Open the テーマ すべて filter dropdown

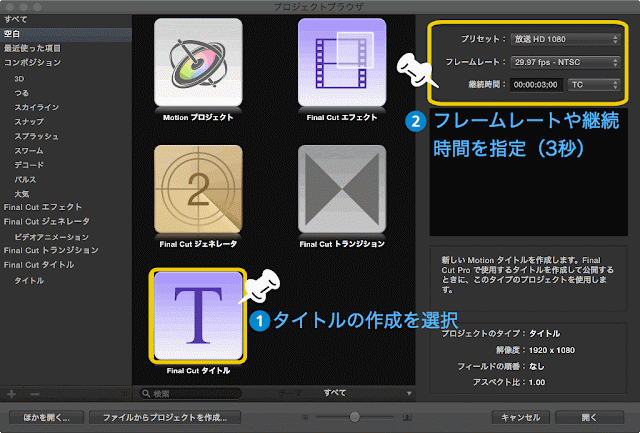[x=367, y=393]
